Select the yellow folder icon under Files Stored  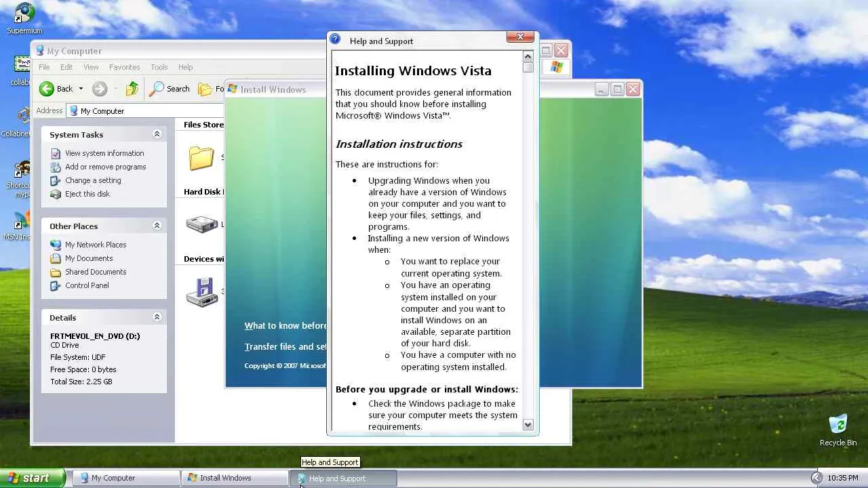pos(201,158)
